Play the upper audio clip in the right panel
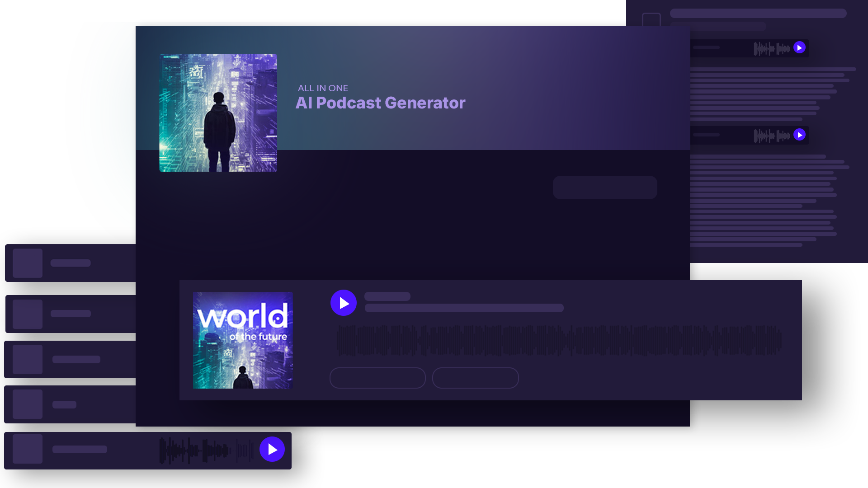This screenshot has height=488, width=868. 799,47
